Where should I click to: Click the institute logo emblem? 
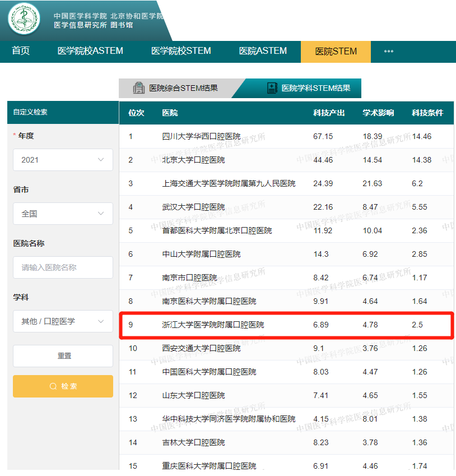click(24, 19)
